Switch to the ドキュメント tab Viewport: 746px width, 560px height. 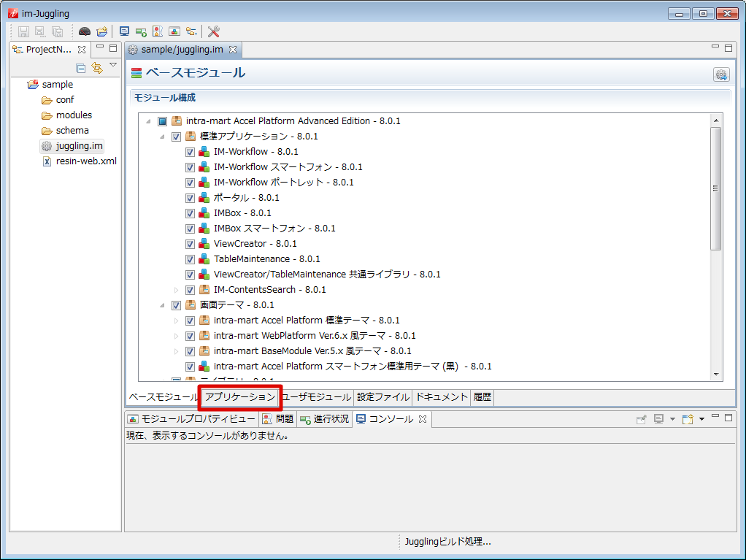pos(442,397)
